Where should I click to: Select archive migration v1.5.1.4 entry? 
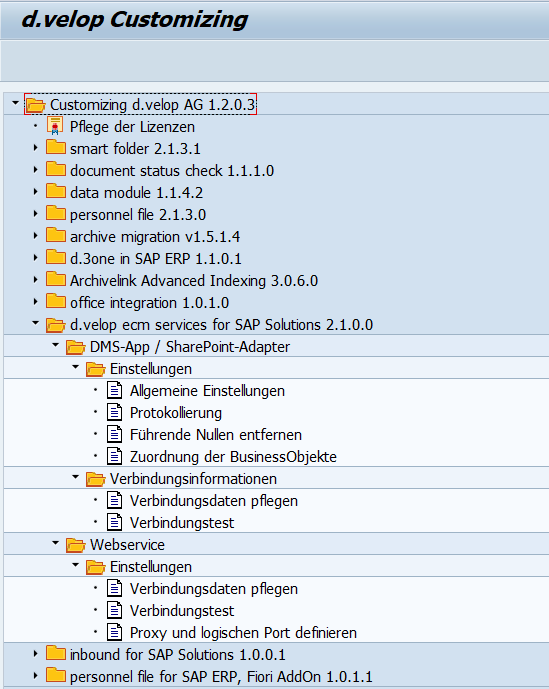155,237
